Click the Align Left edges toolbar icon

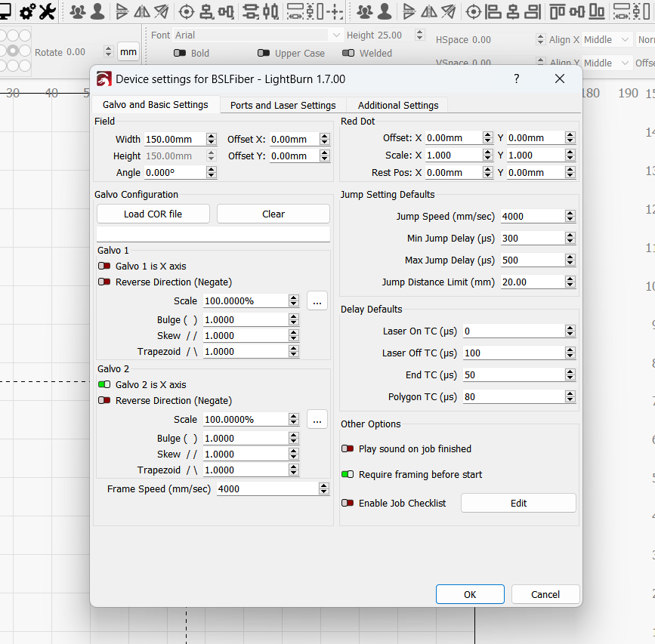tap(493, 11)
